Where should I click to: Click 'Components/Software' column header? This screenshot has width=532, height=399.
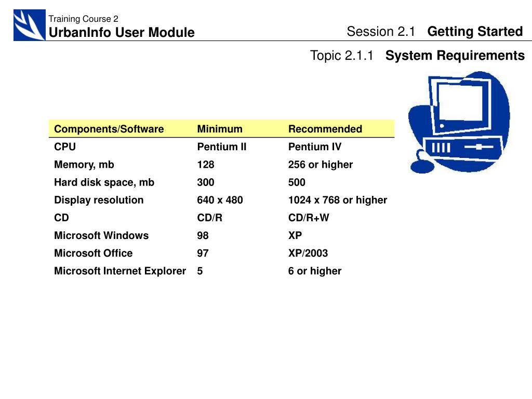coord(109,129)
